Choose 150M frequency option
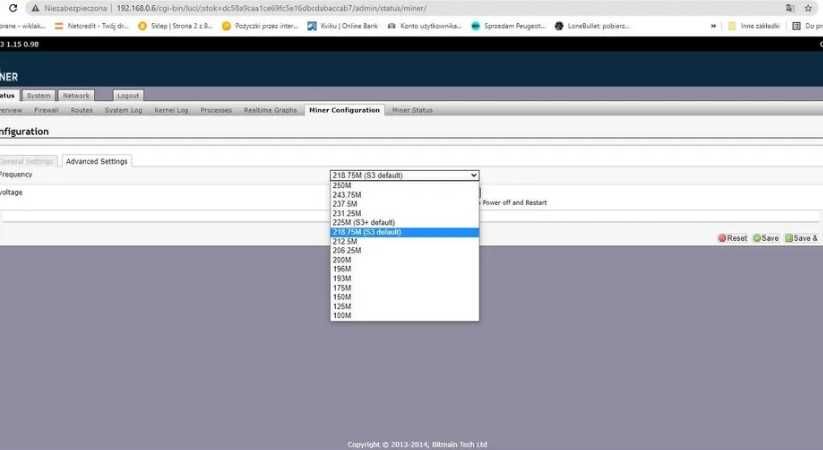 405,297
